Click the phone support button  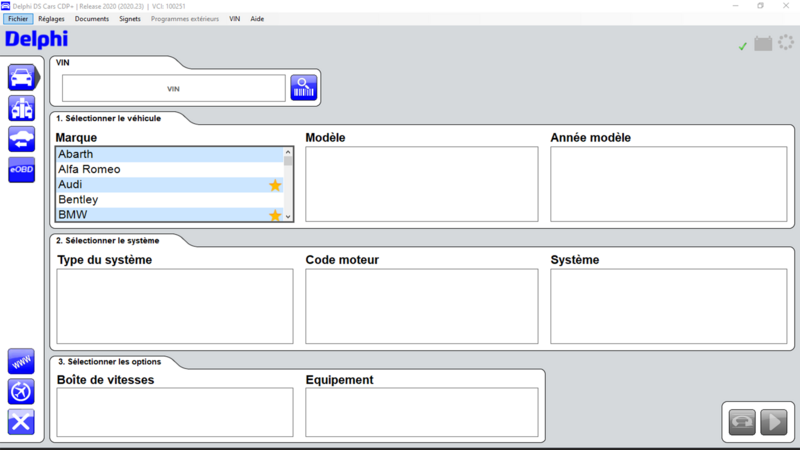[x=742, y=422]
